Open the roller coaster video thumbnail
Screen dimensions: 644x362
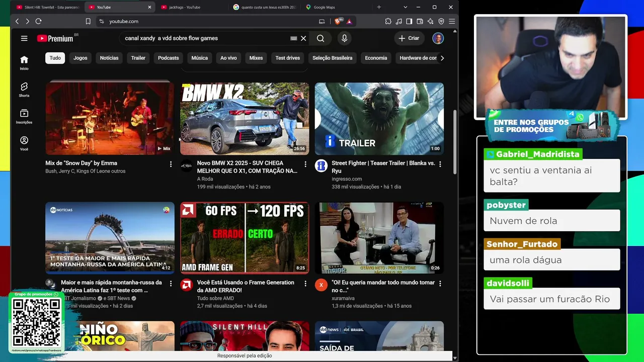(110, 238)
